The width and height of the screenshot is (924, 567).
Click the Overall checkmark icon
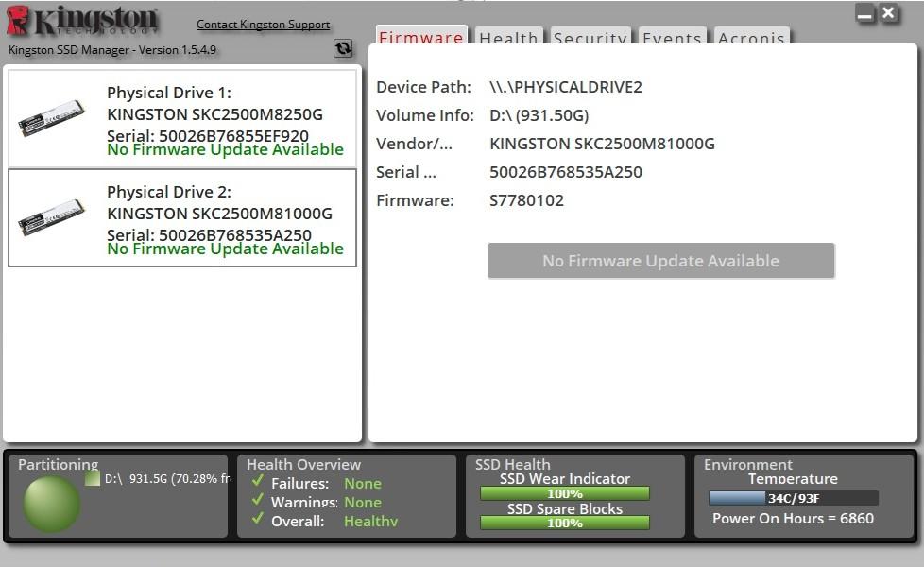258,519
